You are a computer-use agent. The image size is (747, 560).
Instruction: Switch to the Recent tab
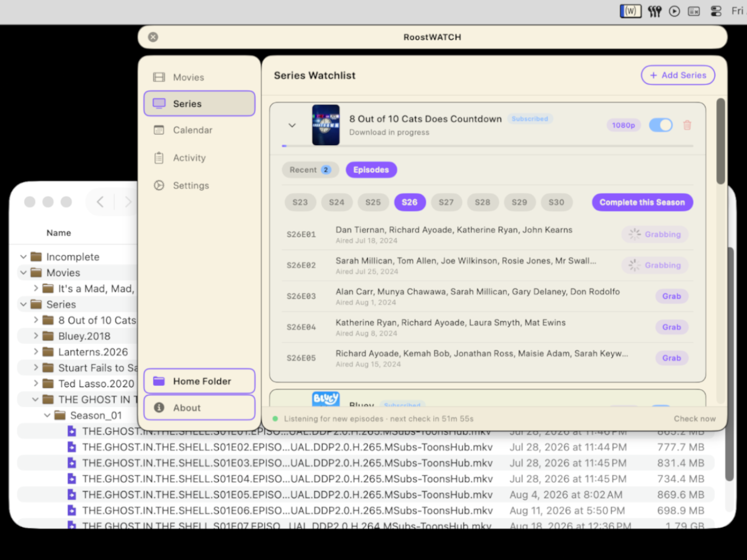click(x=310, y=170)
